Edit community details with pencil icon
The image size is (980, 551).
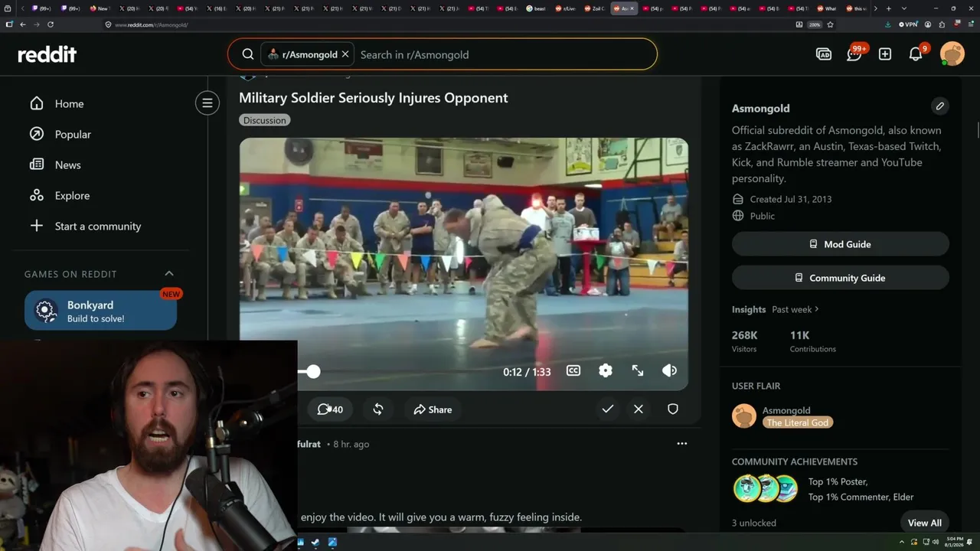940,106
